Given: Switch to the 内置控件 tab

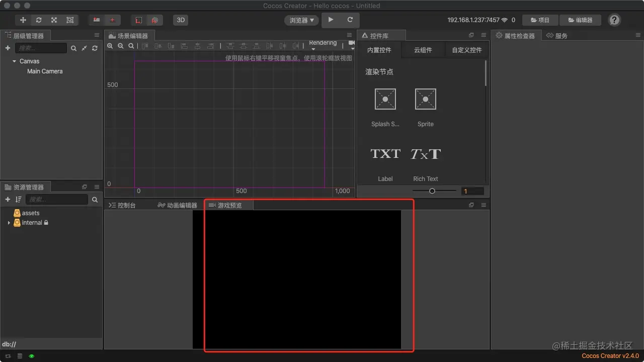Looking at the screenshot, I should point(379,50).
